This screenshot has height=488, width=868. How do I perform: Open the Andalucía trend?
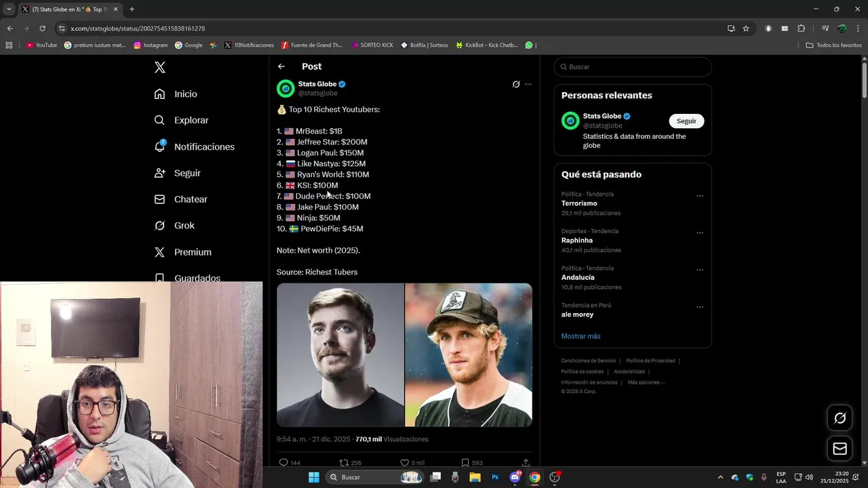tap(578, 277)
